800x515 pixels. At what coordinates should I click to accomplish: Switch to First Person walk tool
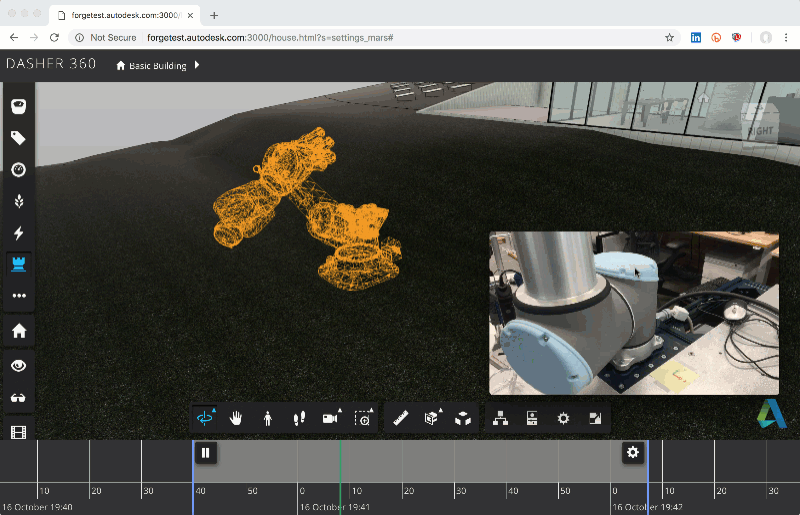268,418
